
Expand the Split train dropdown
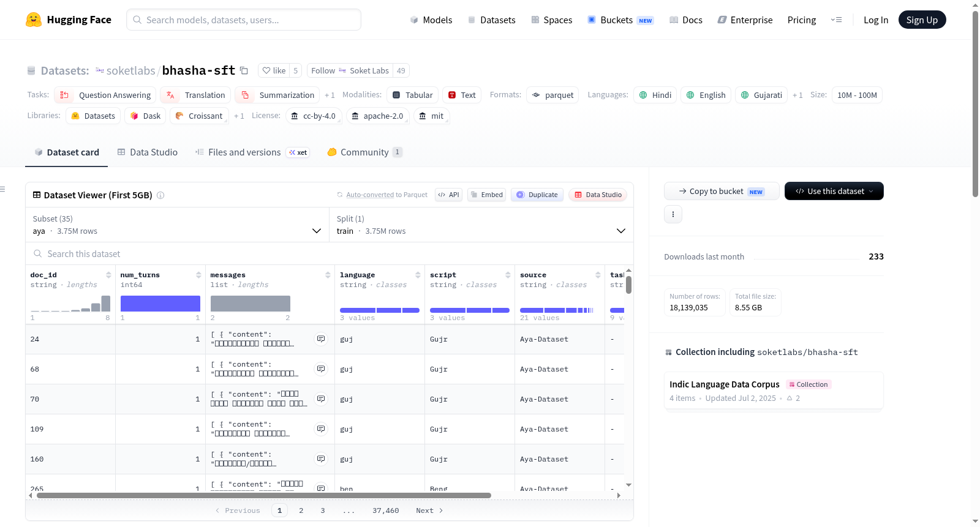click(481, 225)
